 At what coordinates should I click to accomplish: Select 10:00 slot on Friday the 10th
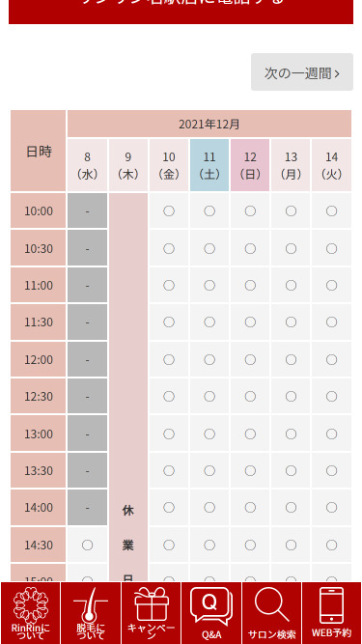click(169, 211)
